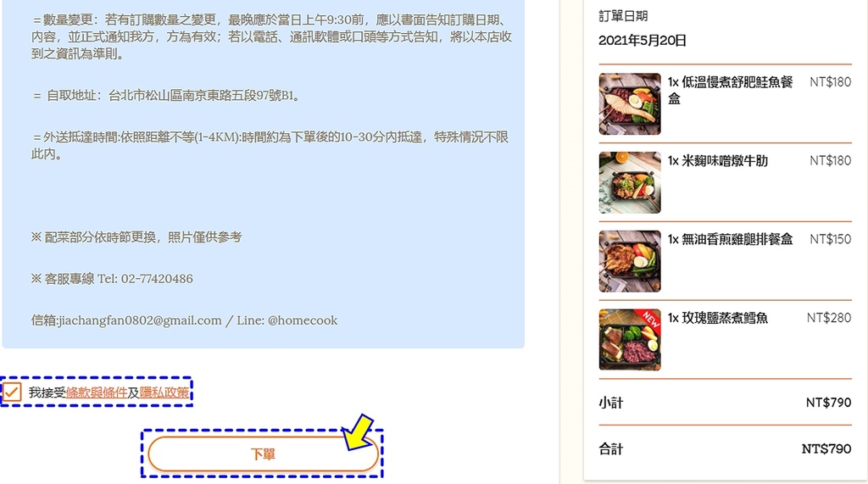
Task: Click the chicken leg meal thumbnail
Action: [630, 261]
